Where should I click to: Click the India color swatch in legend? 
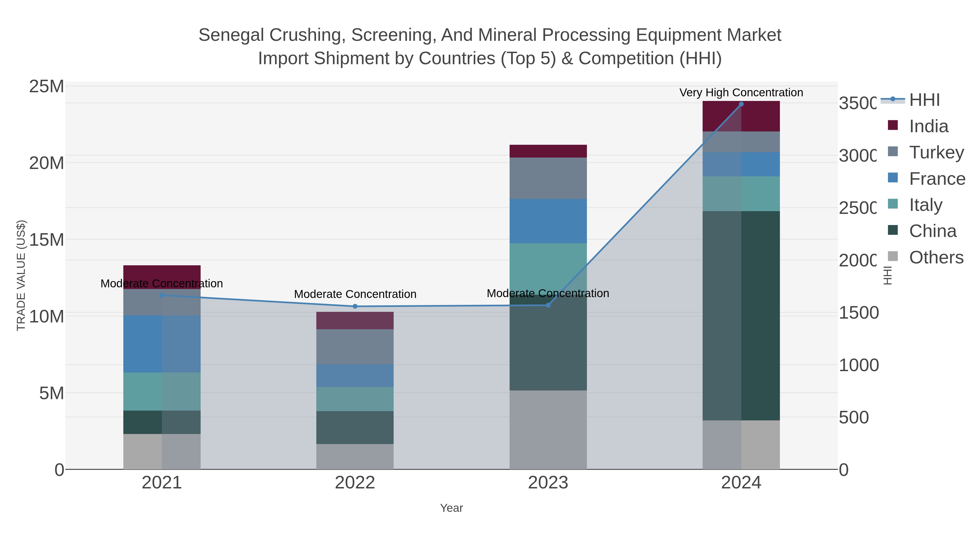pyautogui.click(x=893, y=125)
